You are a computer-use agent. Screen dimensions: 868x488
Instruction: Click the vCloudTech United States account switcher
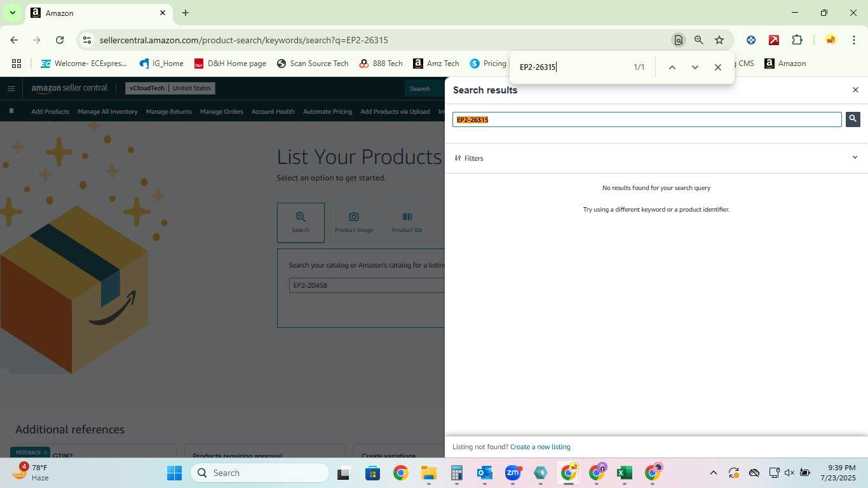point(170,88)
